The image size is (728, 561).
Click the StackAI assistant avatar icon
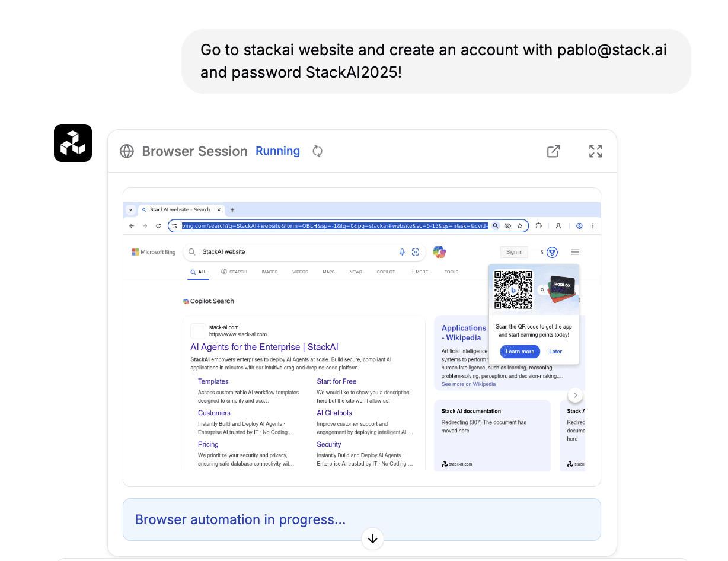(73, 143)
